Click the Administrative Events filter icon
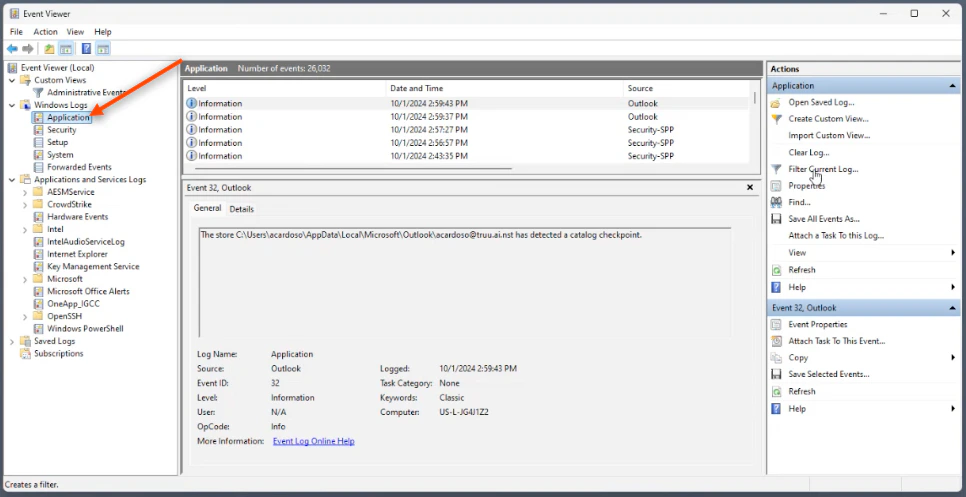This screenshot has width=966, height=497. 39,92
